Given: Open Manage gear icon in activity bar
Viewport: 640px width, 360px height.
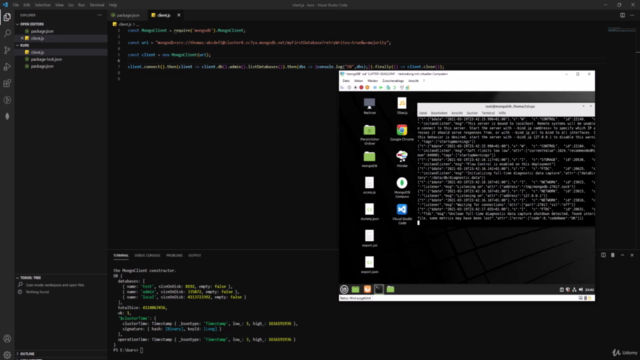Looking at the screenshot, I should click(7, 355).
